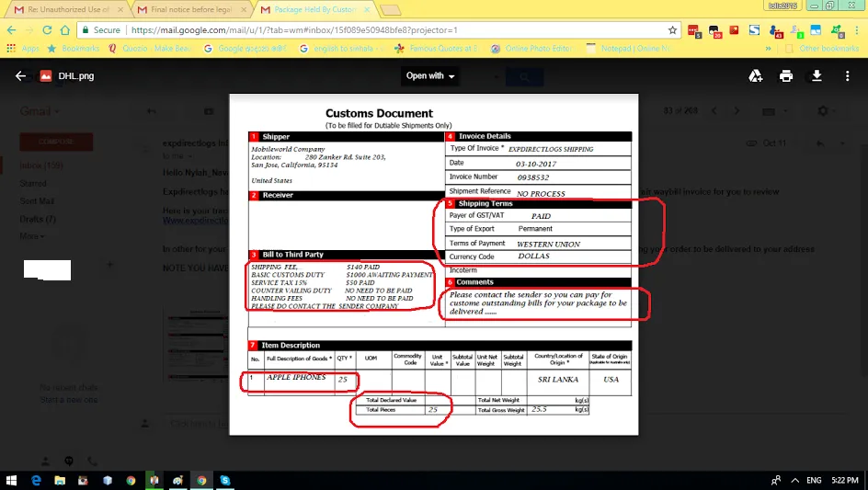Launch Edge from taskbar
The image size is (868, 490).
coord(36,480)
